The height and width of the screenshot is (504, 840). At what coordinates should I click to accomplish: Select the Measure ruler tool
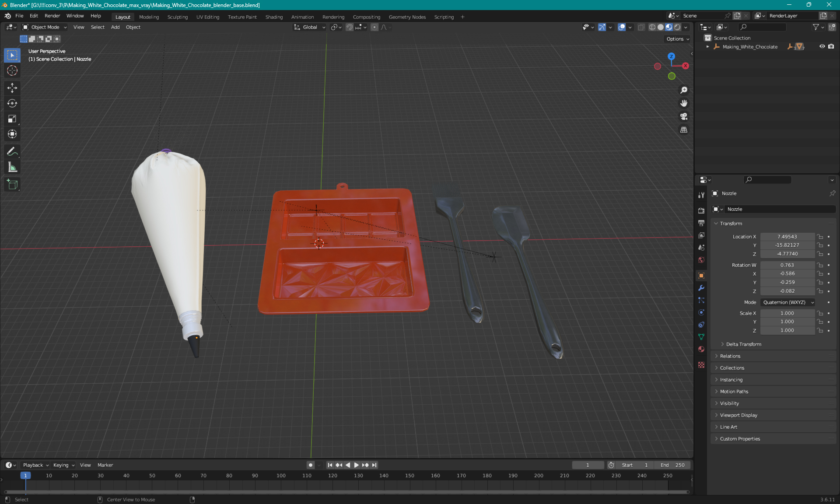[x=12, y=167]
